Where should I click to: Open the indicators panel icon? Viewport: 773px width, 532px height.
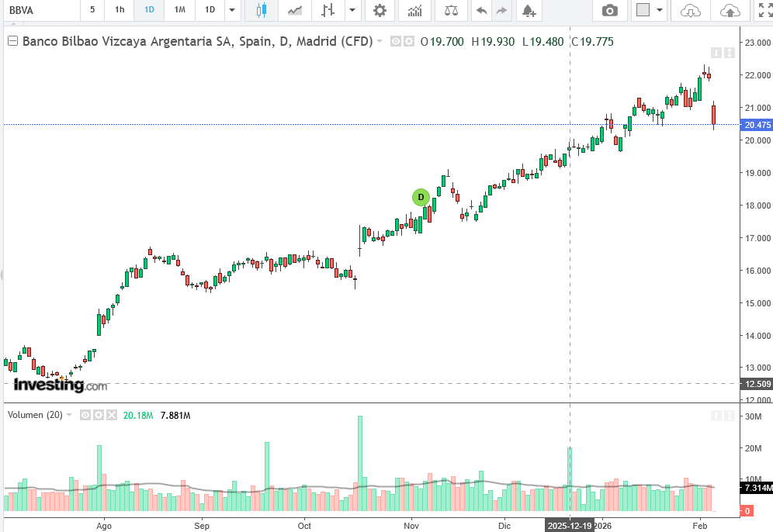pos(415,10)
